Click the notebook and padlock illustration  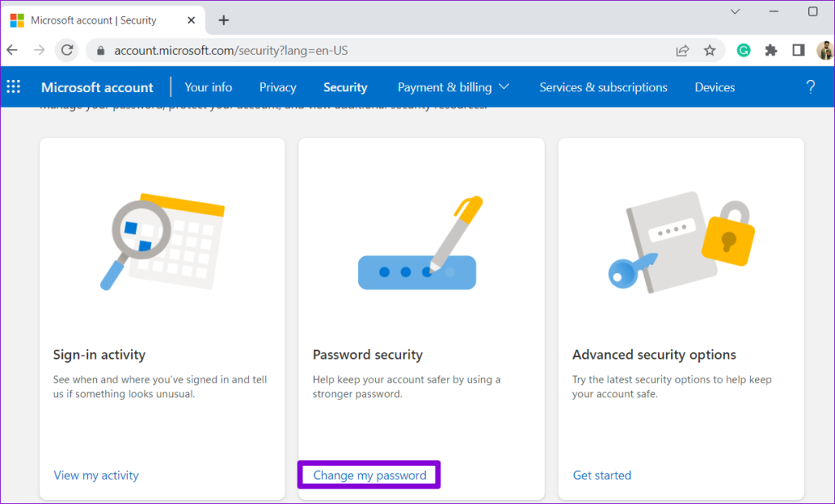(681, 241)
